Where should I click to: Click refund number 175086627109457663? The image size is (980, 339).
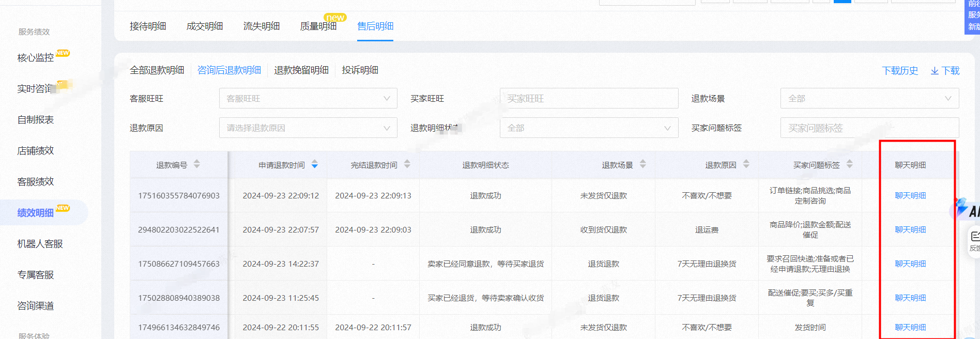179,264
